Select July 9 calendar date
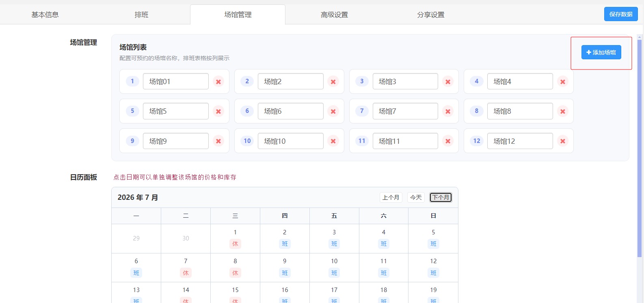Viewport: 644px width, 303px height. pos(285,268)
